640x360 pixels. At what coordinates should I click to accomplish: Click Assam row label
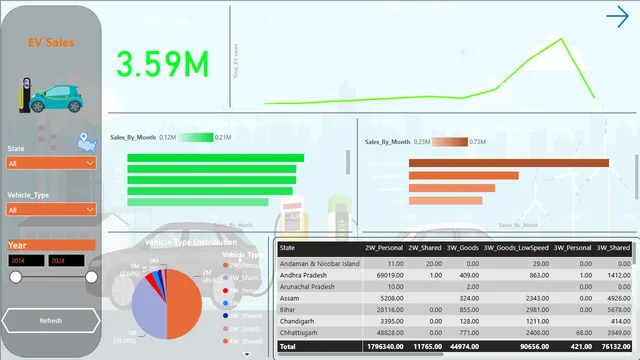289,298
